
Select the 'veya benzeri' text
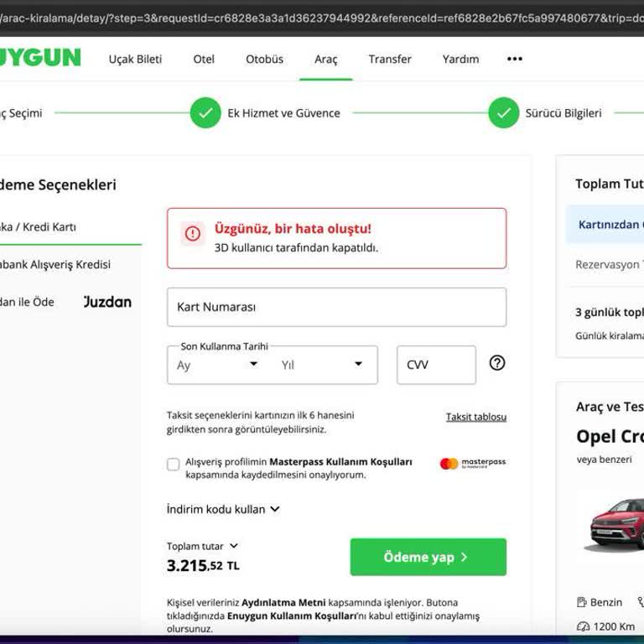click(604, 460)
